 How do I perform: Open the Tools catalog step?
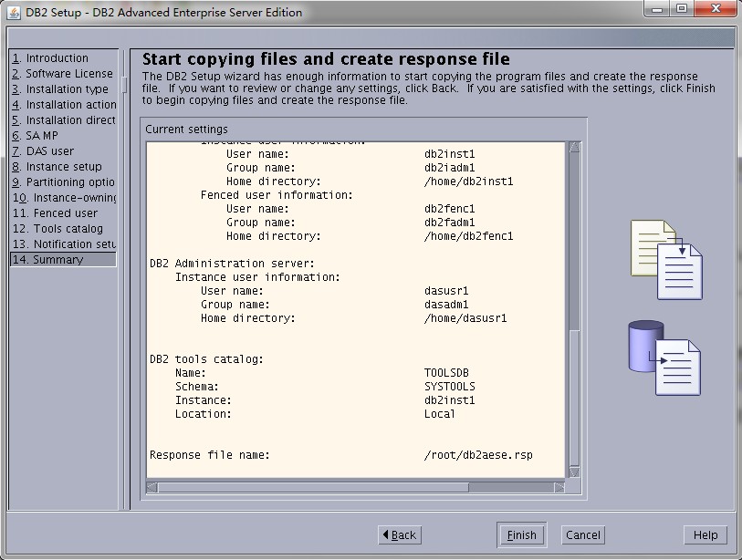63,228
